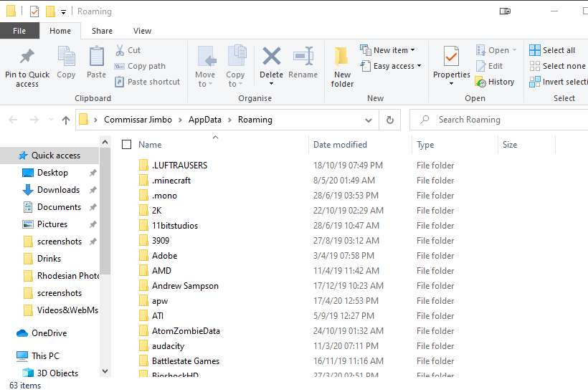Click the Delete icon in Organise group
The height and width of the screenshot is (392, 588).
[x=272, y=56]
